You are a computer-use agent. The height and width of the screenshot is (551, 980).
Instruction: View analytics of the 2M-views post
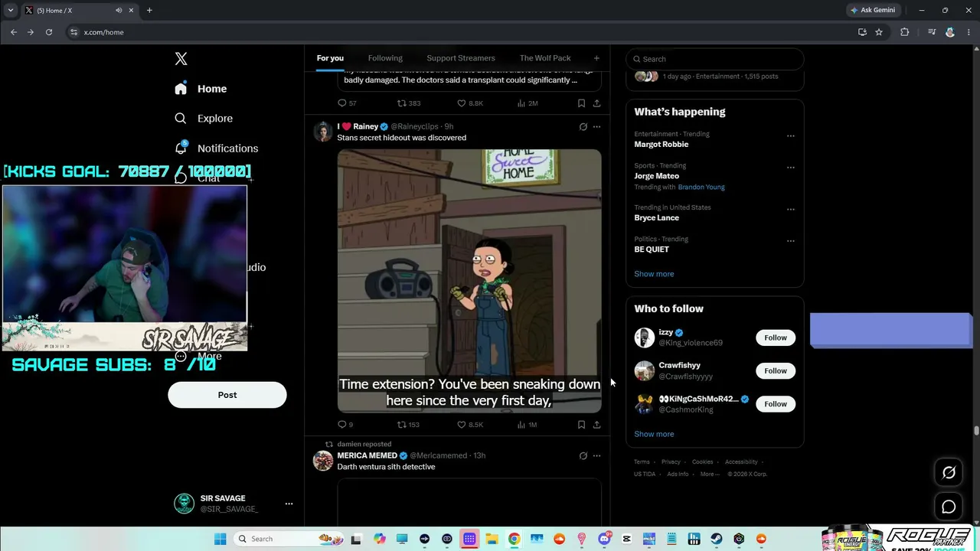[x=528, y=103]
